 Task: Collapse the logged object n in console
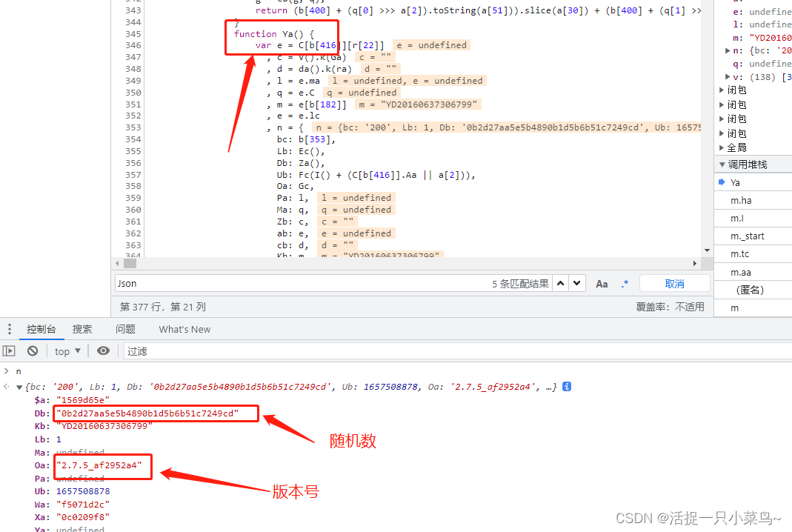click(x=19, y=387)
